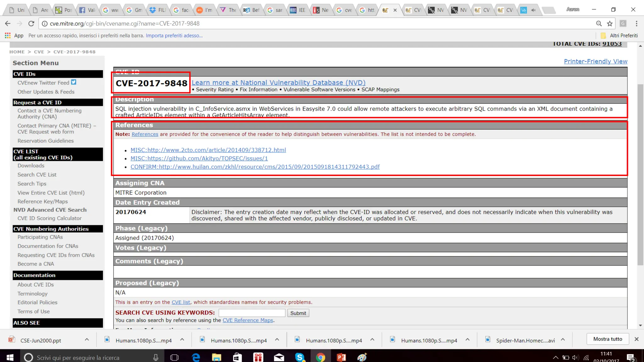The height and width of the screenshot is (362, 644).
Task: Open the Apps grid icon in the bookmarks bar
Action: 8,36
